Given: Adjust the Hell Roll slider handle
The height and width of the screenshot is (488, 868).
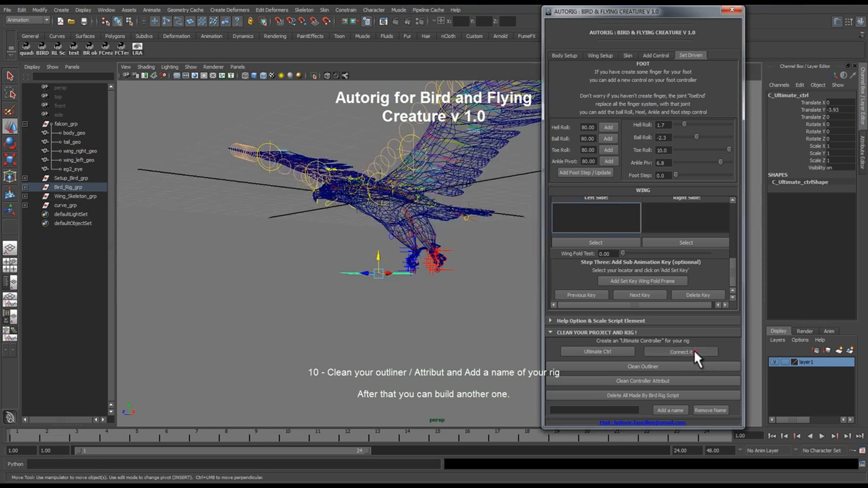Looking at the screenshot, I should (684, 124).
